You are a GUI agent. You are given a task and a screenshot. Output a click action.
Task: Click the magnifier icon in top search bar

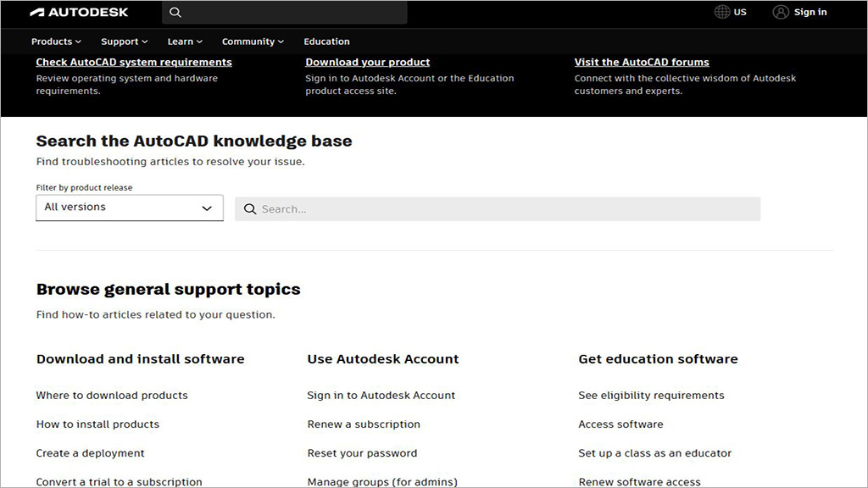[x=175, y=13]
